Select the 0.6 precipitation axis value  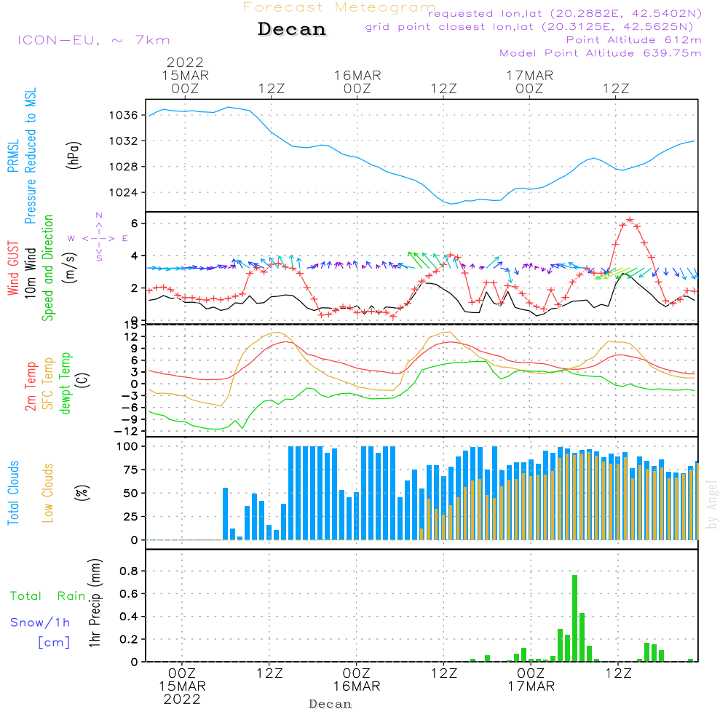click(129, 594)
